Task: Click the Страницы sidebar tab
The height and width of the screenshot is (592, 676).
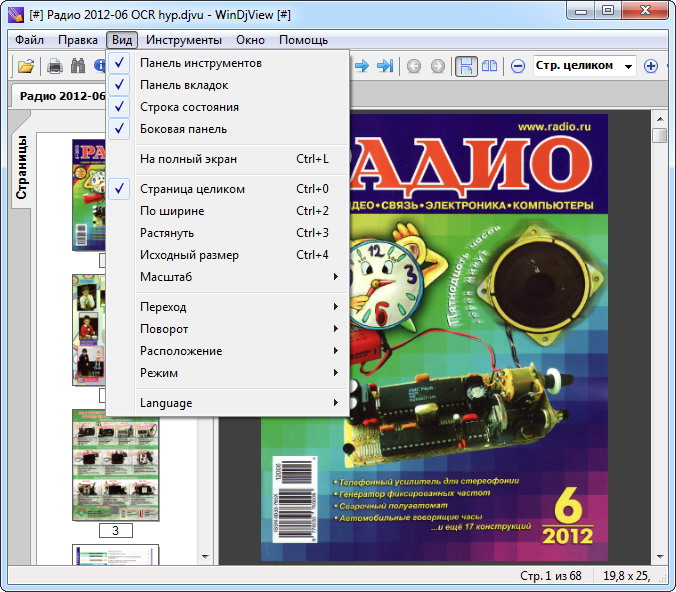Action: pos(22,167)
